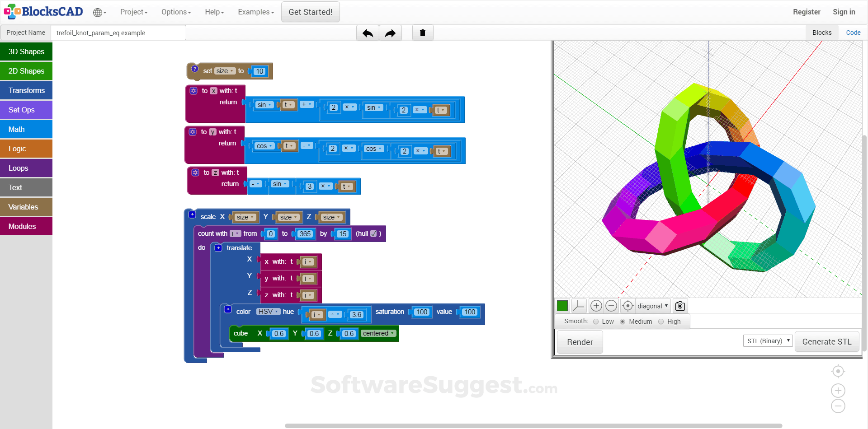Open the Examples menu

click(255, 12)
